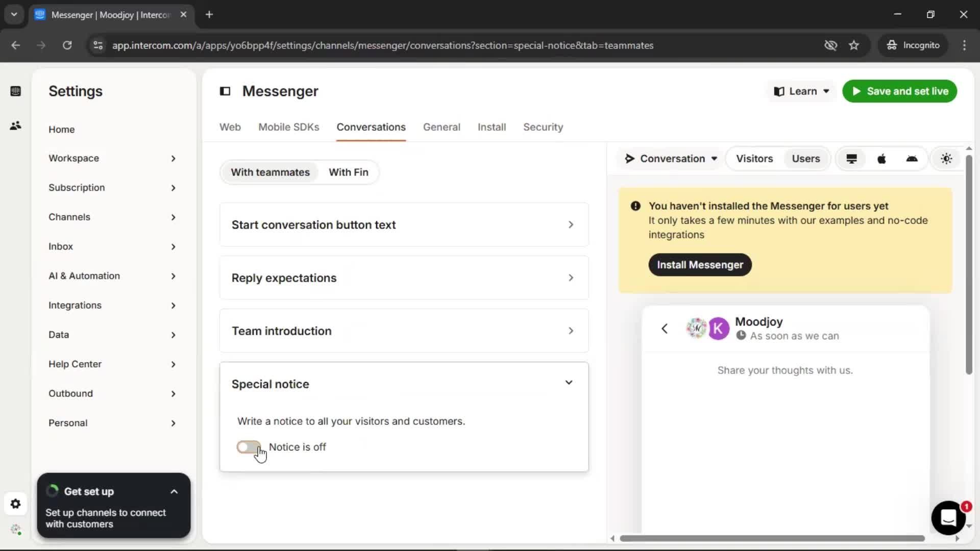
Task: Click the tracking protection eye icon
Action: click(830, 45)
